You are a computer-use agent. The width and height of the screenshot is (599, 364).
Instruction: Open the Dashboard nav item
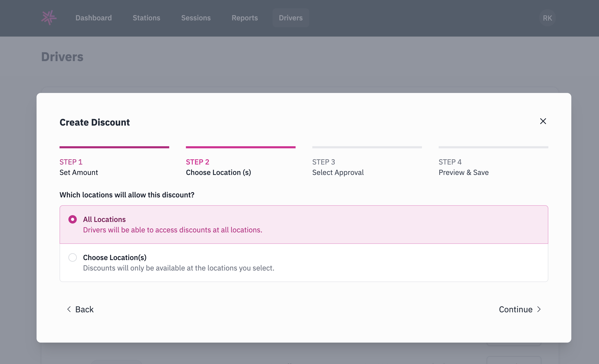[x=93, y=18]
